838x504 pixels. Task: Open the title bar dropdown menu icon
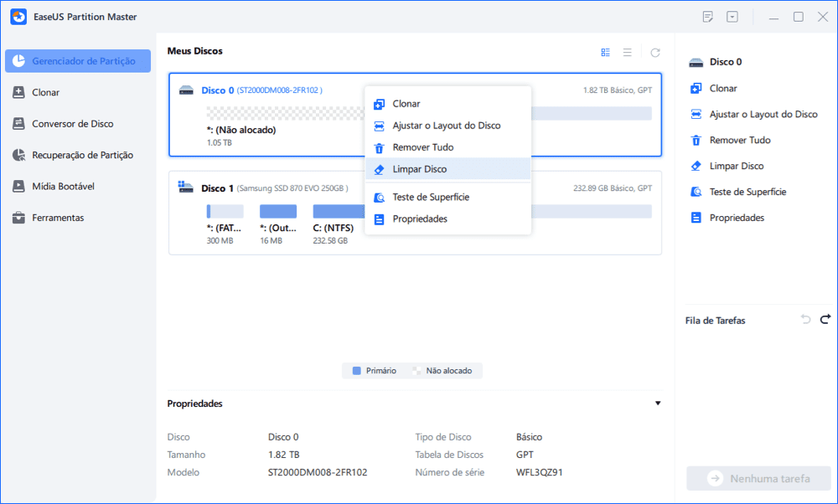(x=732, y=17)
